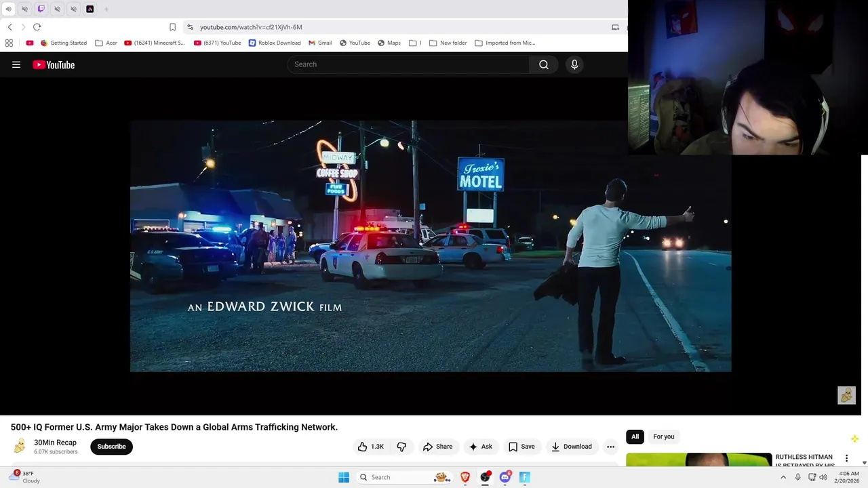Viewport: 868px width, 488px height.
Task: Toggle the picture-in-picture icon in address bar
Action: [615, 27]
